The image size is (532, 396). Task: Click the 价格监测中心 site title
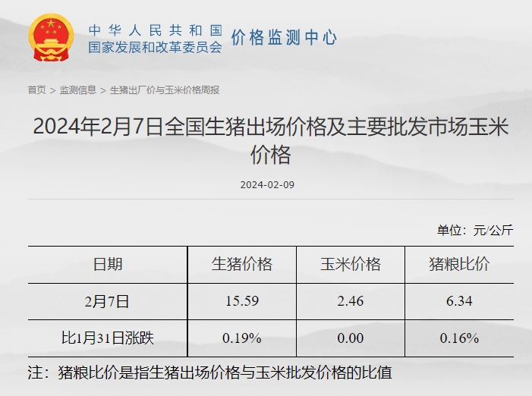pos(284,37)
